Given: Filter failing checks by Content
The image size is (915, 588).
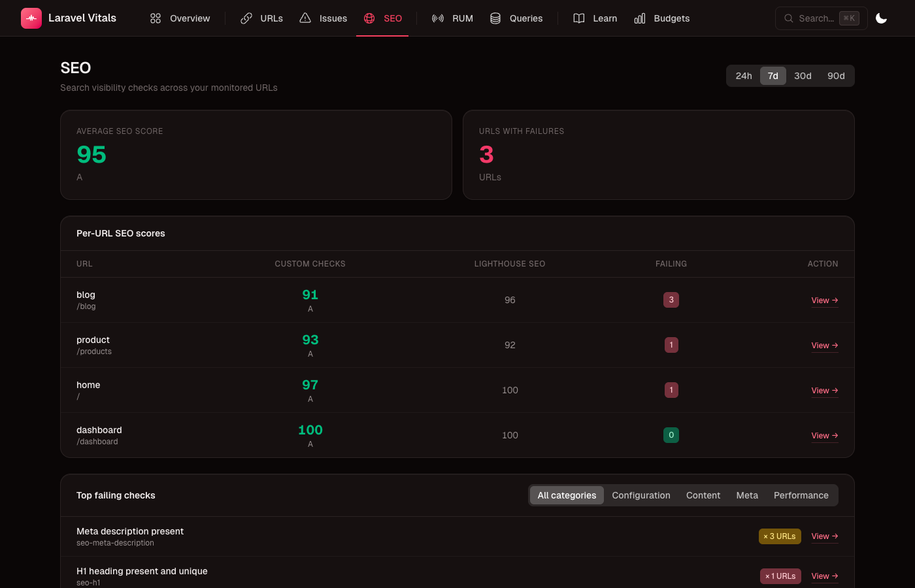Looking at the screenshot, I should tap(703, 495).
